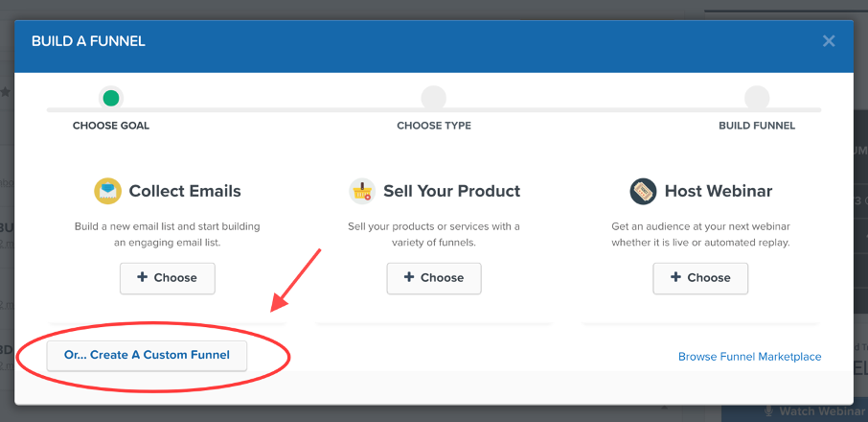Viewport: 868px width, 422px height.
Task: Click the progress track between Choose Goal and Choose Type
Action: point(273,109)
